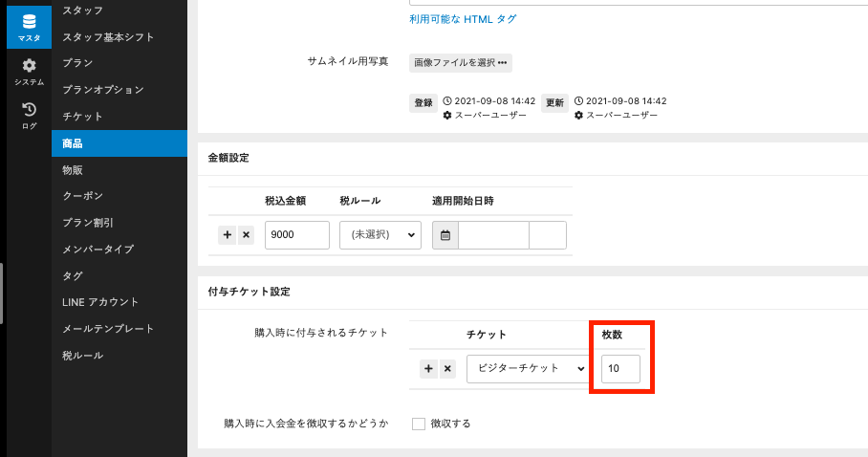Open 利用可能な HTML タグ link

click(x=463, y=19)
